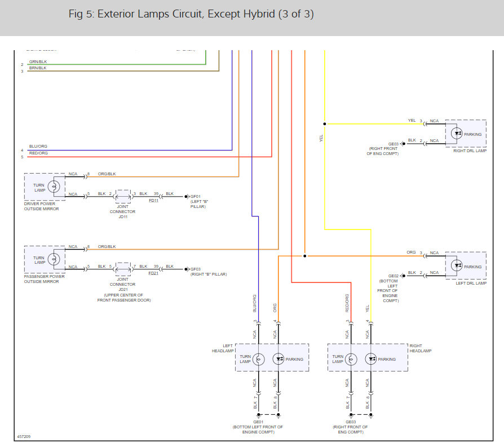Click the vertical BLU/ORG label above Left Headlamp
The height and width of the screenshot is (447, 504).
(255, 303)
